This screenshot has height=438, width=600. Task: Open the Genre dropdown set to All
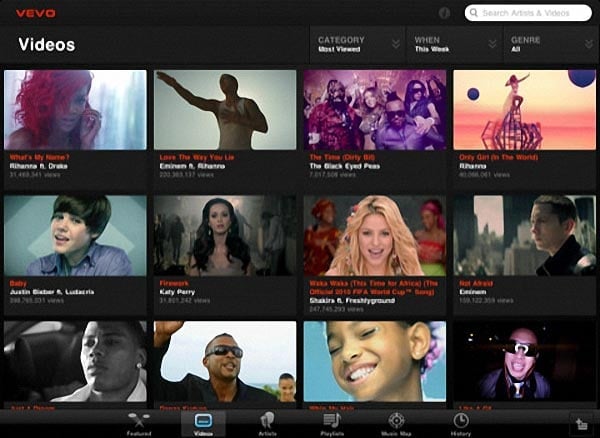(x=552, y=44)
